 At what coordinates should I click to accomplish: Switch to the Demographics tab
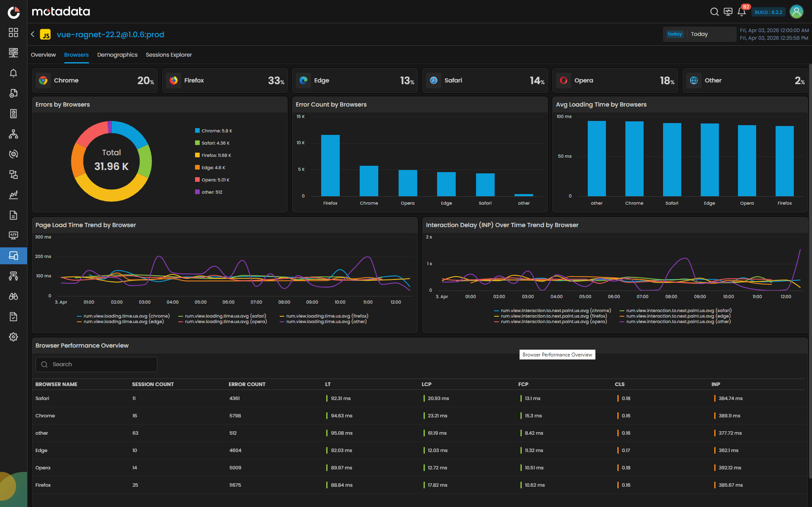click(x=117, y=55)
